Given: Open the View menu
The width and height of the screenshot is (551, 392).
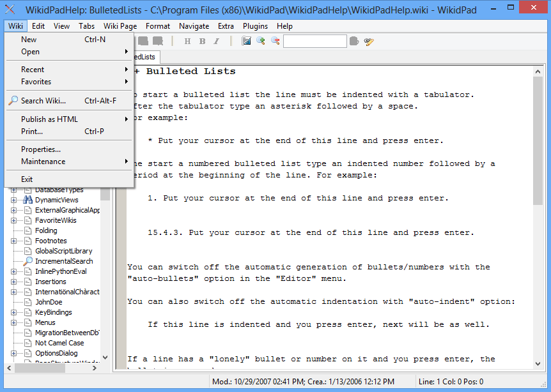Looking at the screenshot, I should coord(61,26).
